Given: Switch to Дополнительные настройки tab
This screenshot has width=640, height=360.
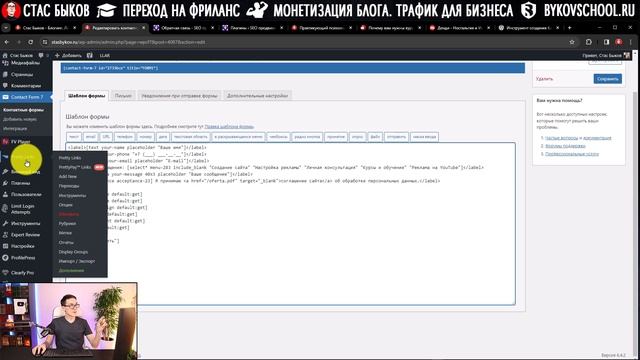Looking at the screenshot, I should (257, 96).
